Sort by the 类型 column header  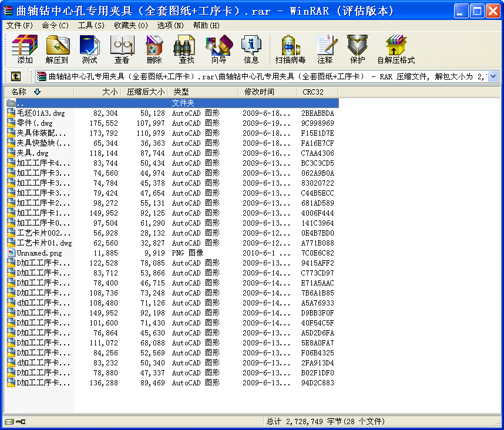(x=203, y=92)
